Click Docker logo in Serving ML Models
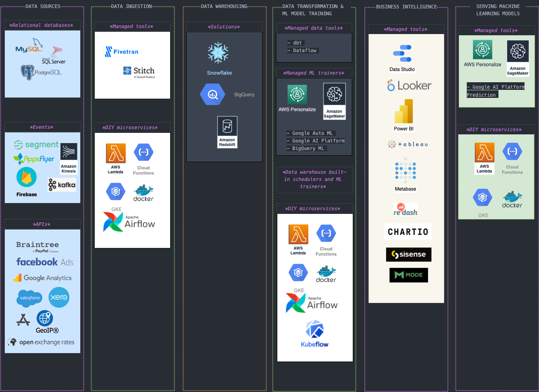This screenshot has height=392, width=539. 512,199
